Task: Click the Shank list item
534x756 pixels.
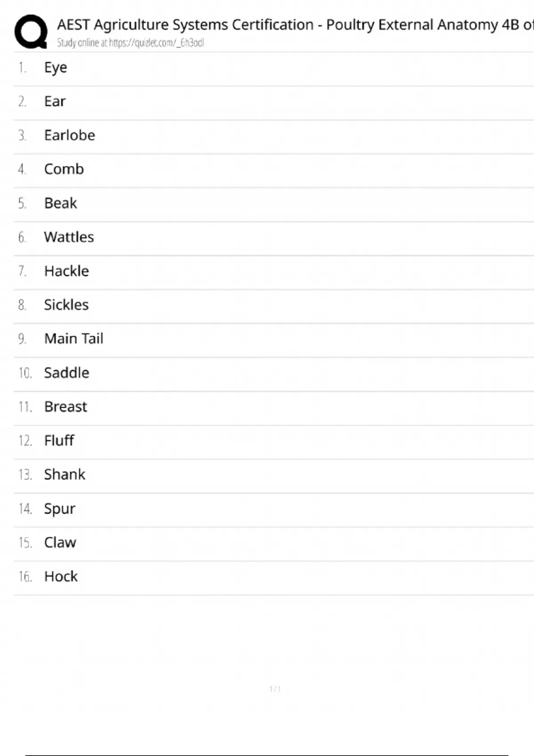Action: pos(65,475)
